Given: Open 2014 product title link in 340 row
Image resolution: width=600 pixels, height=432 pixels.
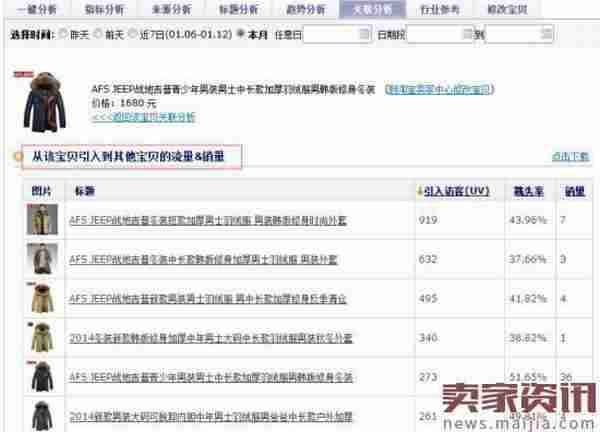Looking at the screenshot, I should [211, 338].
